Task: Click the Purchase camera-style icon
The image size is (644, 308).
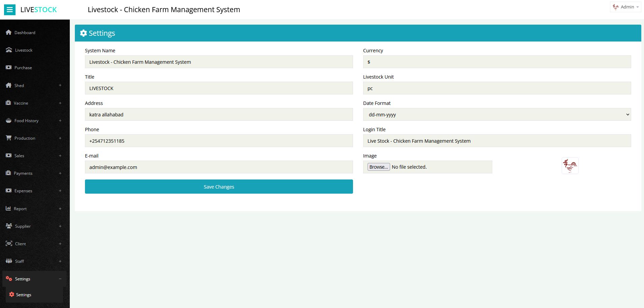Action: coord(8,67)
